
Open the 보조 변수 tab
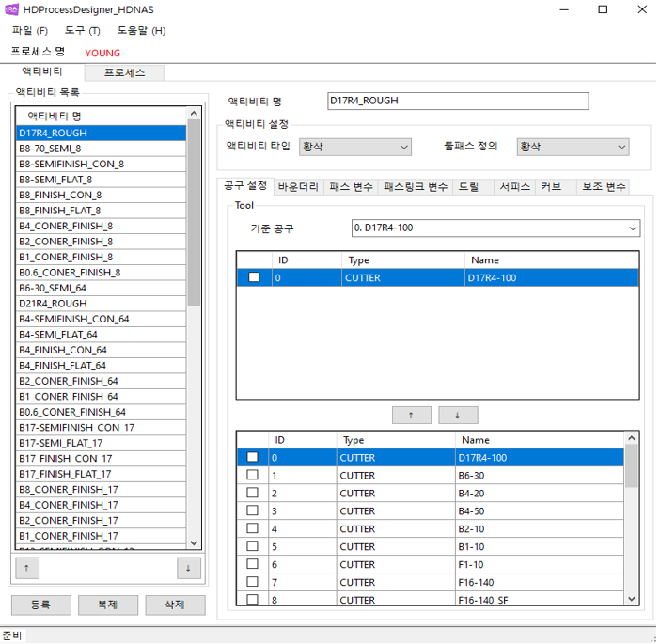pos(604,186)
